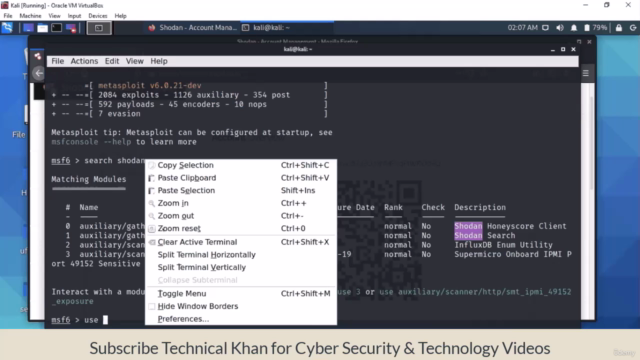This screenshot has width=640, height=360.
Task: Click 'metasploit v6.0.21-dev' banner text
Action: pyautogui.click(x=149, y=85)
